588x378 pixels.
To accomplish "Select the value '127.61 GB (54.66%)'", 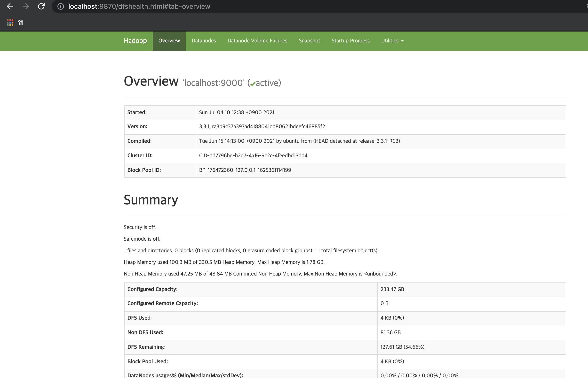I will tap(402, 347).
